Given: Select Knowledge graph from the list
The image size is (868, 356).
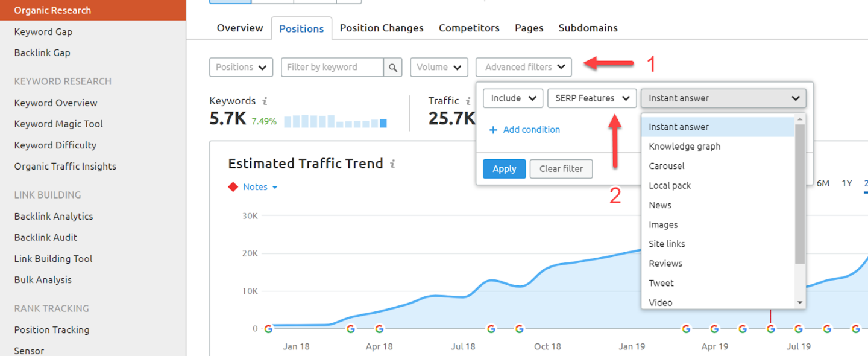Looking at the screenshot, I should (x=684, y=147).
